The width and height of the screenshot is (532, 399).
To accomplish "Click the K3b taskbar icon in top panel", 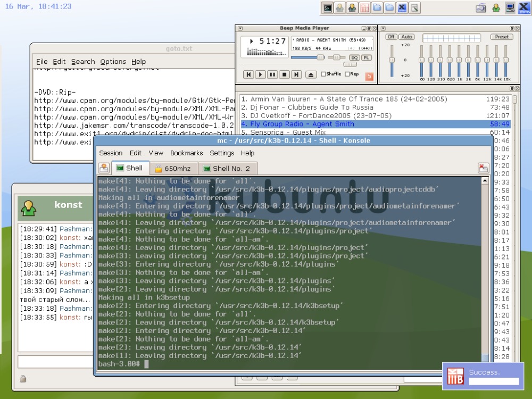I will coord(364,8).
